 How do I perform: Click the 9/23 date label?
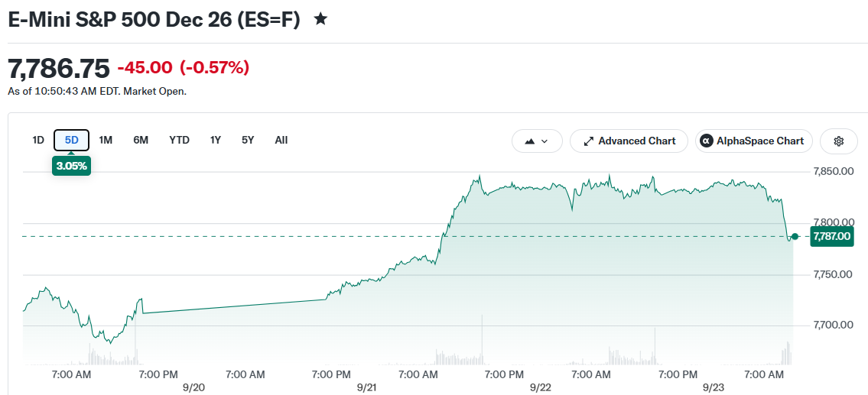tap(713, 387)
